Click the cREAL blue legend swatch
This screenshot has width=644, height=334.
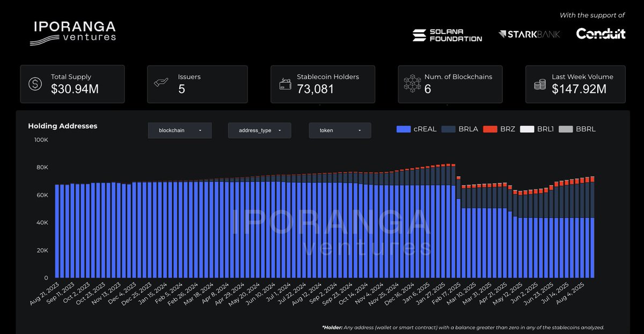[404, 129]
